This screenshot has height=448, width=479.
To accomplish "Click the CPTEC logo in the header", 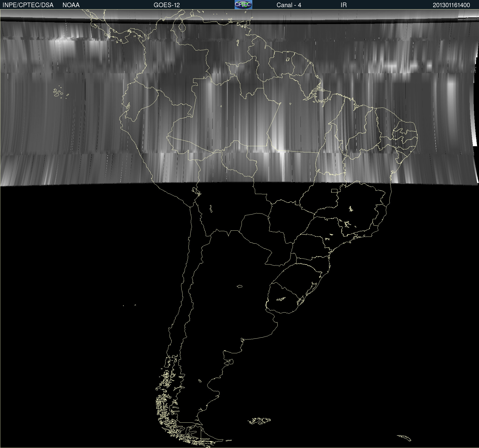I will coord(243,5).
